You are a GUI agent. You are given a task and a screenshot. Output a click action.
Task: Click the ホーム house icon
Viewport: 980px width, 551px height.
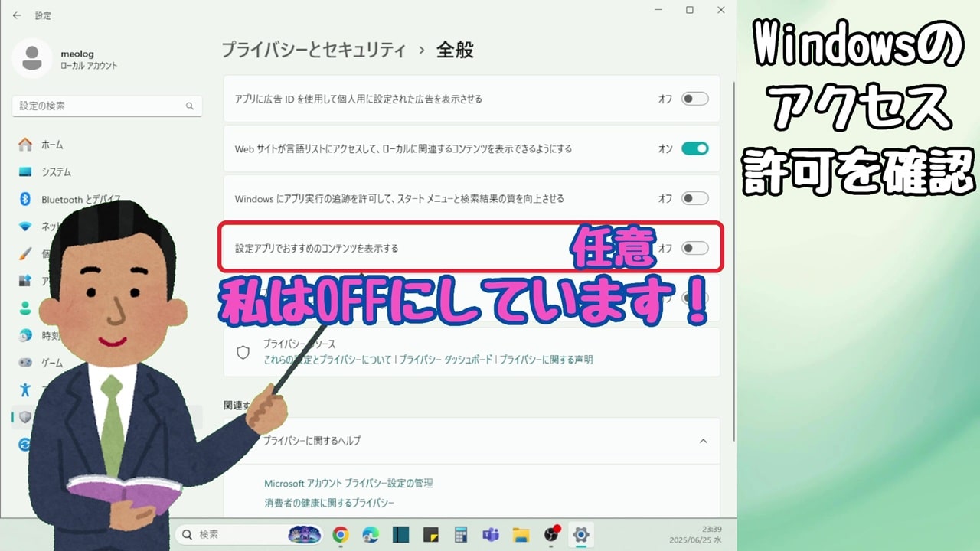[25, 145]
